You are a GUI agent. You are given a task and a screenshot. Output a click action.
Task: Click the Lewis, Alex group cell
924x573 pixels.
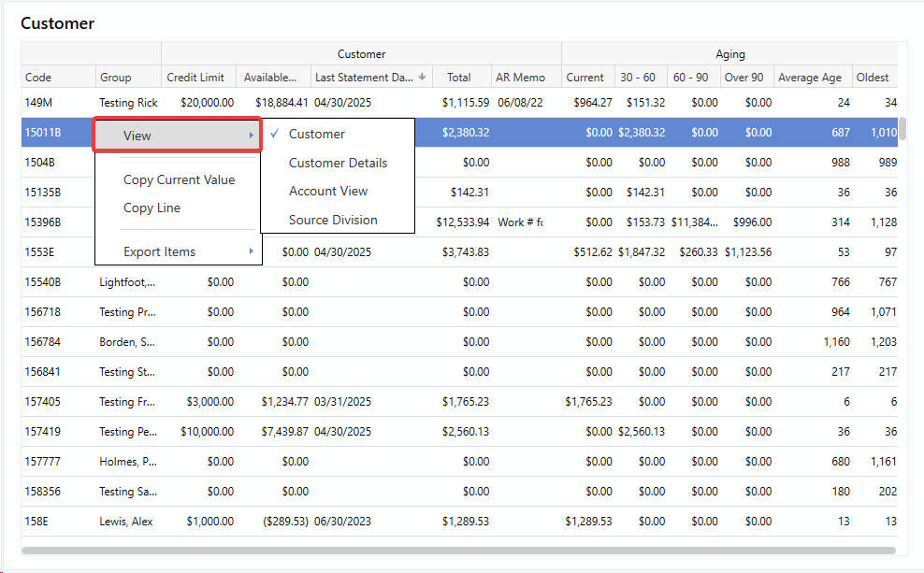coord(126,522)
